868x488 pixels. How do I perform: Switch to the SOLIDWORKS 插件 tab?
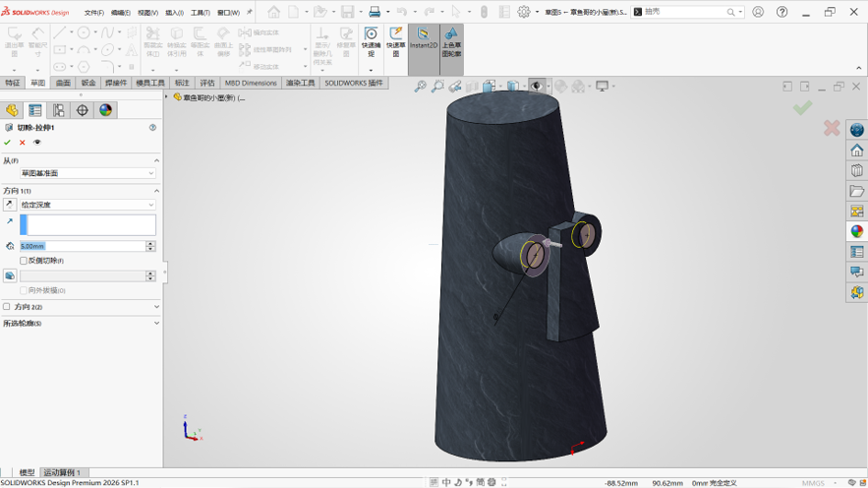click(353, 83)
